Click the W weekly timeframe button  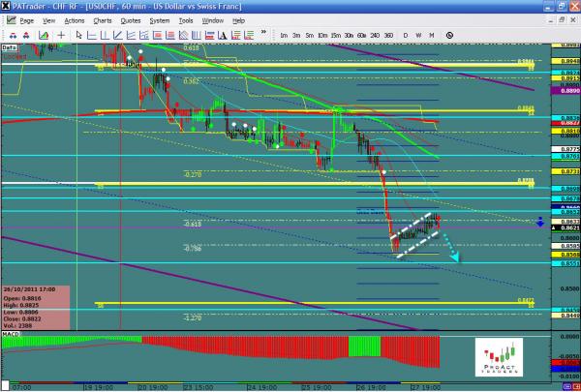(417, 35)
